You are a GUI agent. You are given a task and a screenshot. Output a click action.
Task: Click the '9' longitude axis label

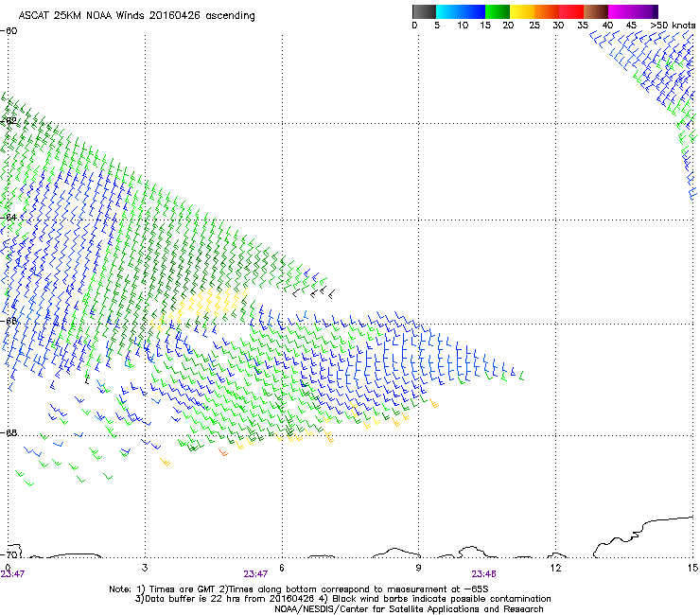[x=418, y=568]
